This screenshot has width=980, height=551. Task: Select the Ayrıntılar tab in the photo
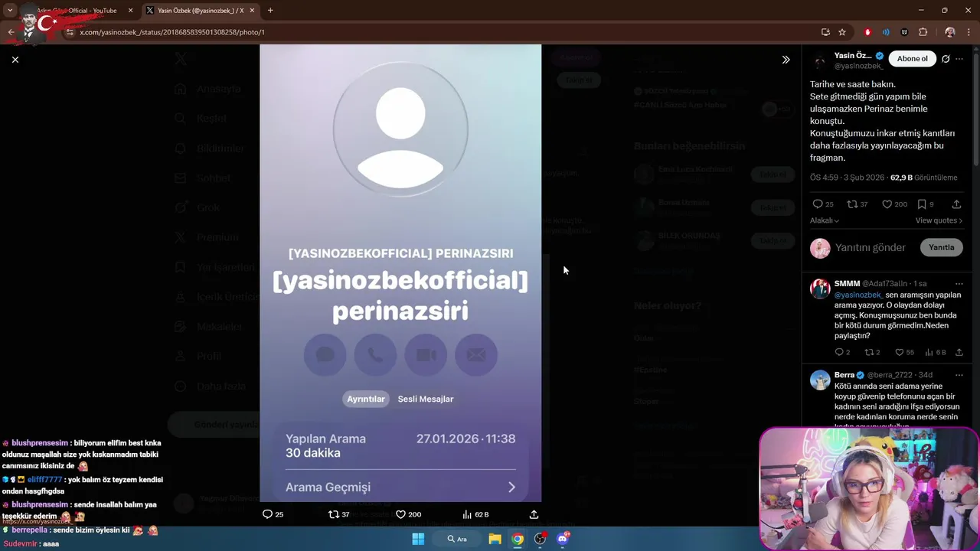click(366, 399)
